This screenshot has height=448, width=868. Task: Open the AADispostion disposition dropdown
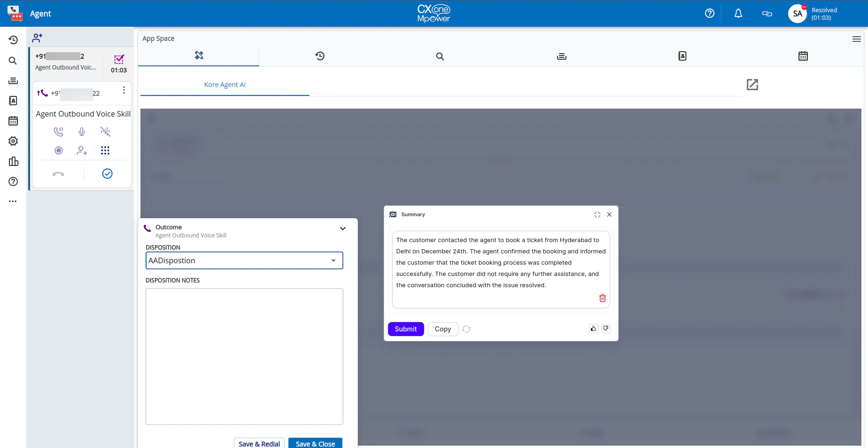pos(244,260)
